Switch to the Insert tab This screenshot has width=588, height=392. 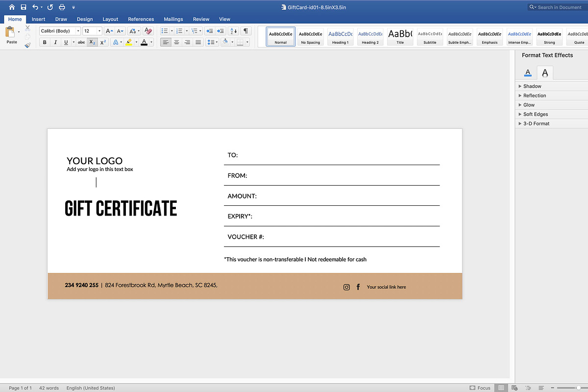[38, 19]
